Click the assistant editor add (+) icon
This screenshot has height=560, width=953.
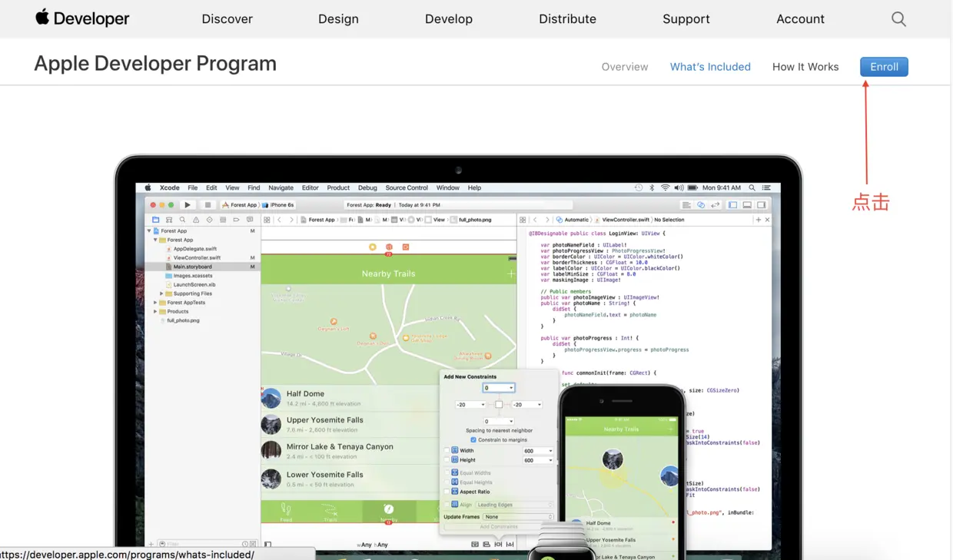pos(758,220)
